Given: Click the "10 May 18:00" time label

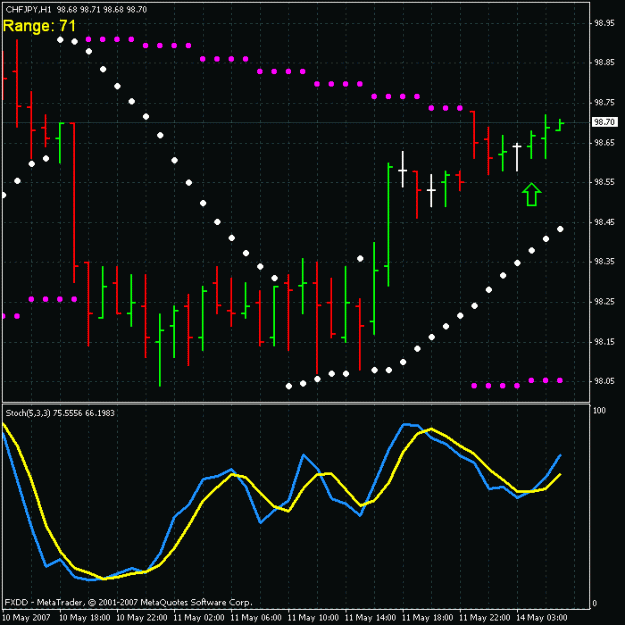Looking at the screenshot, I should 85,618.
